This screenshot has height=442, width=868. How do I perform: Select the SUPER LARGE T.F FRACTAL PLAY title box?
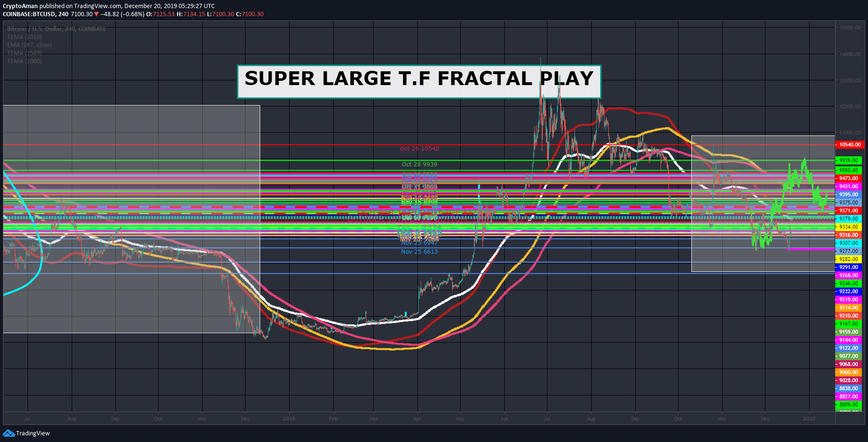click(x=419, y=82)
